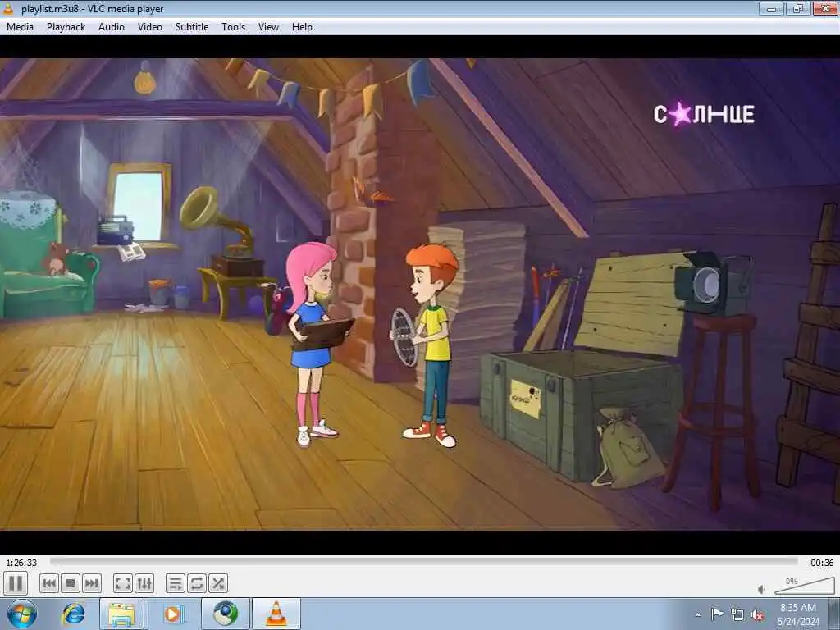The image size is (840, 630).
Task: Click the seek bar timeline
Action: click(424, 561)
